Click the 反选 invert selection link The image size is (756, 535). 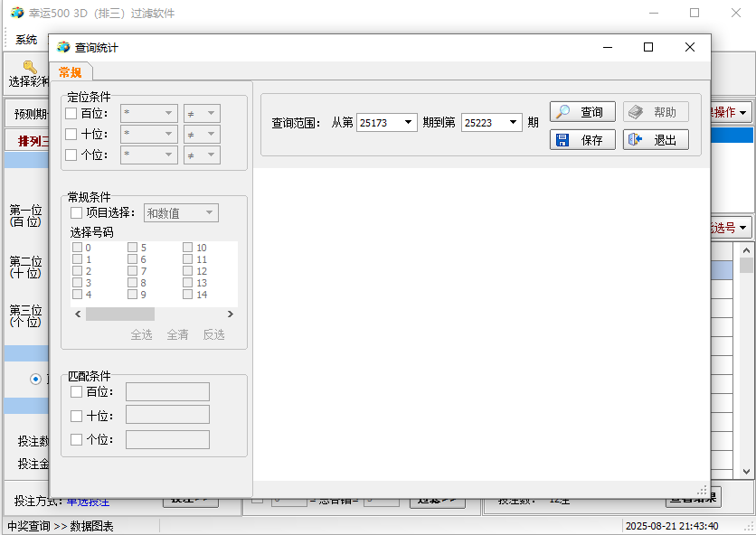pyautogui.click(x=213, y=334)
